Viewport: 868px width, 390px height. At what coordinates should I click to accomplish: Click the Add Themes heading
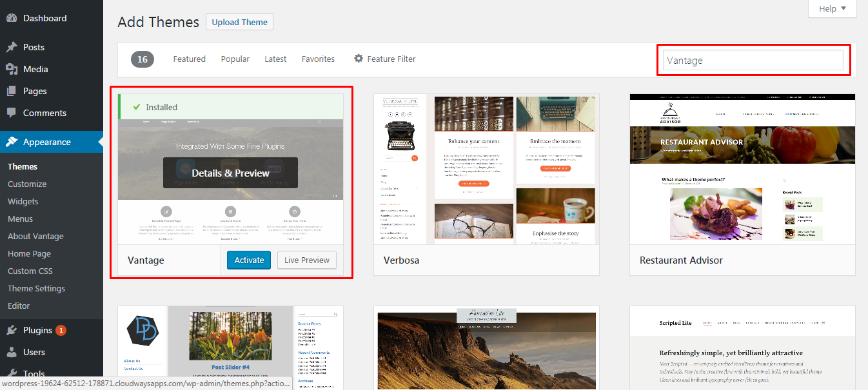point(159,22)
